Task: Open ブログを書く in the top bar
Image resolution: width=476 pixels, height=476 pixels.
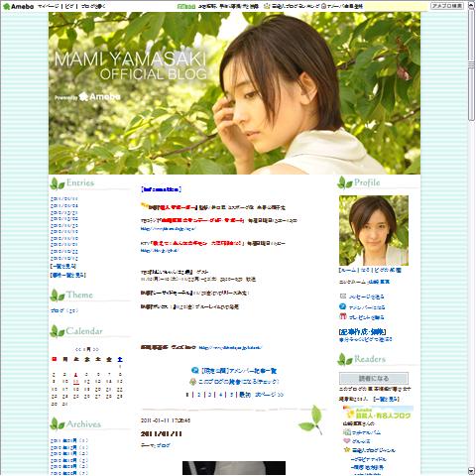Action: tap(93, 6)
